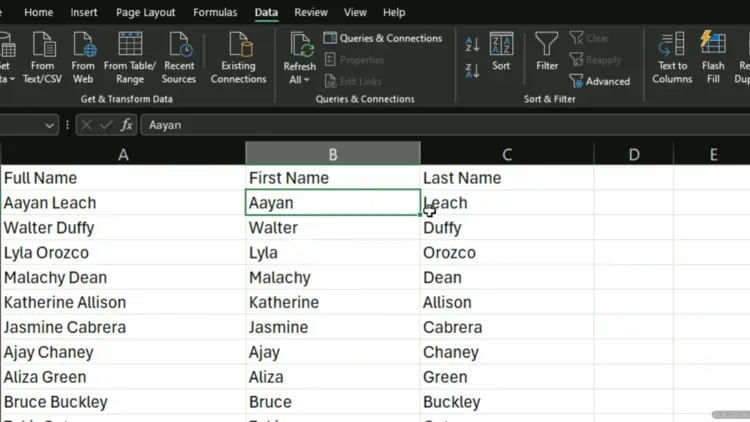Click the Clear filter command
The width and height of the screenshot is (750, 422).
point(589,38)
